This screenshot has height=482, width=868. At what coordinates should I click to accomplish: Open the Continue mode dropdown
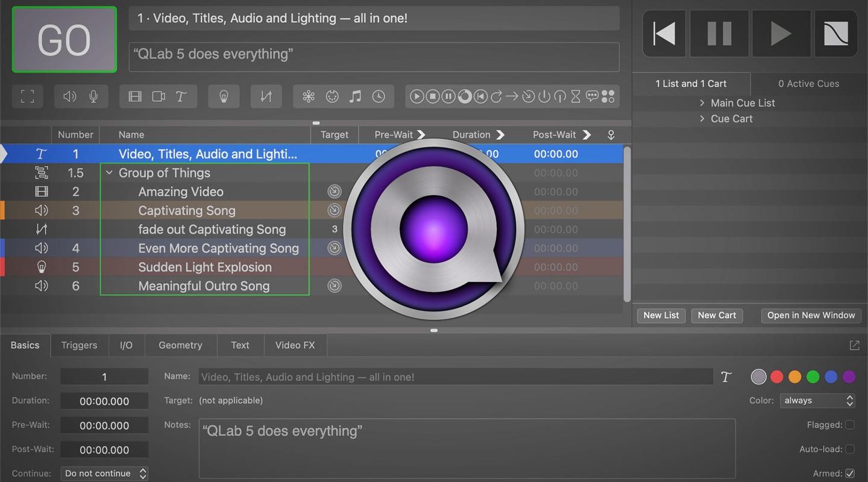pos(104,474)
